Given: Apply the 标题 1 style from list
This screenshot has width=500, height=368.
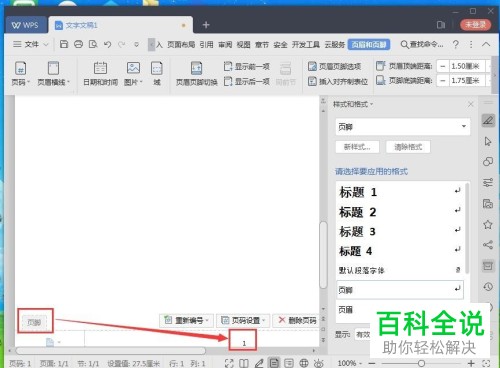Looking at the screenshot, I should [399, 192].
